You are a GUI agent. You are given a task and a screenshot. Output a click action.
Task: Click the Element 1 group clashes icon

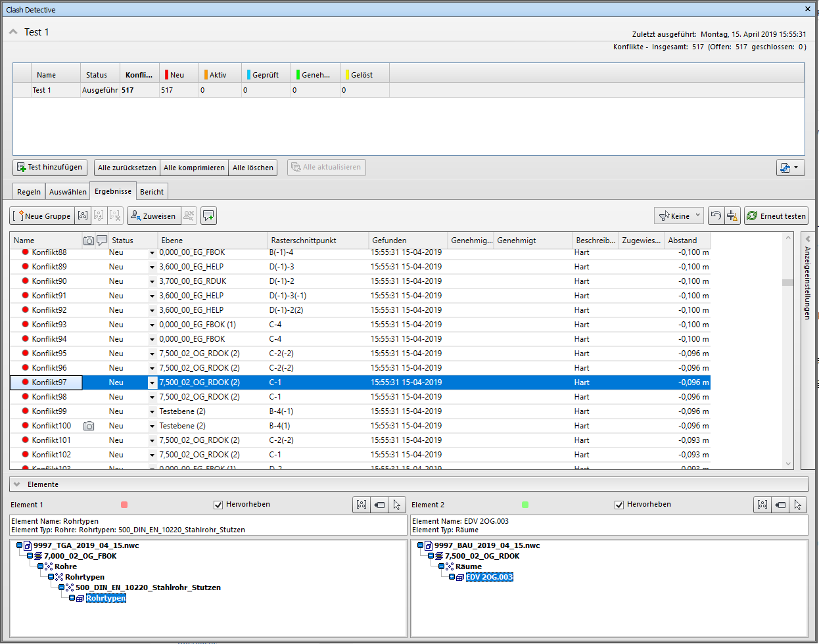(362, 505)
